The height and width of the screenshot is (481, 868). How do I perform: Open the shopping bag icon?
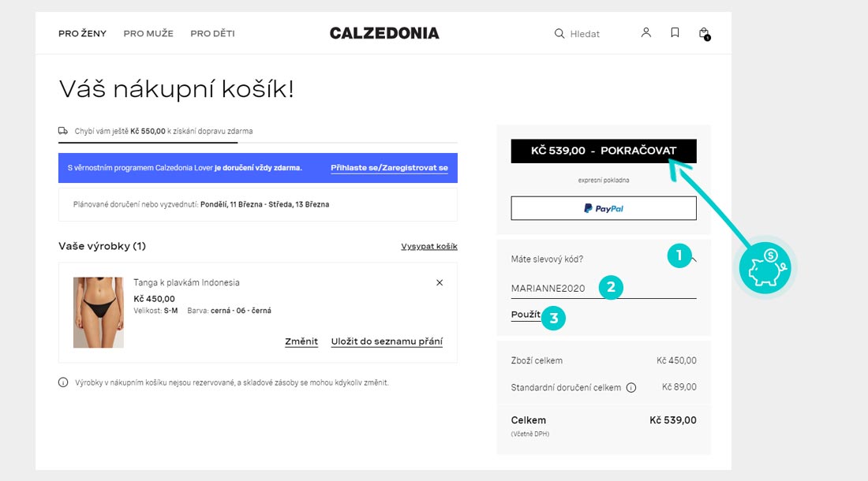704,33
